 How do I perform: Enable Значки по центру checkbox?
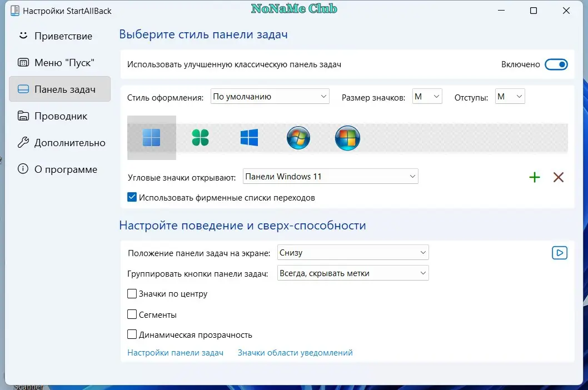(x=132, y=294)
